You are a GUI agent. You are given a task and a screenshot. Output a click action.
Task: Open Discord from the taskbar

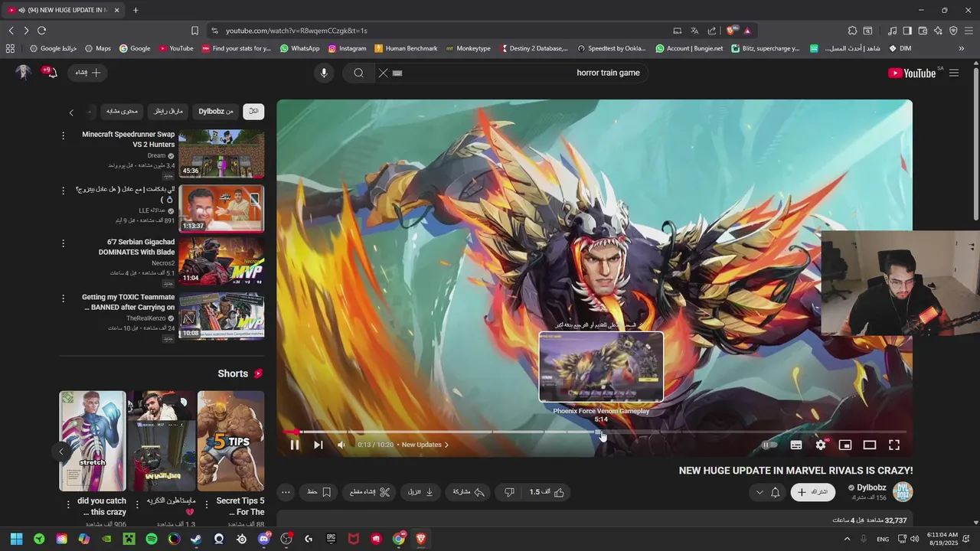264,539
